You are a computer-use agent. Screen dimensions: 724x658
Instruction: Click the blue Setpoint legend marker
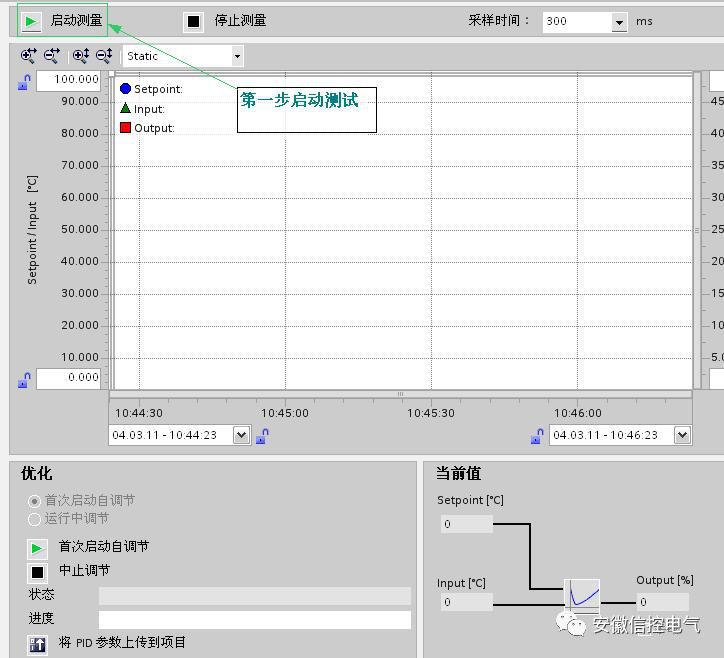pos(125,88)
